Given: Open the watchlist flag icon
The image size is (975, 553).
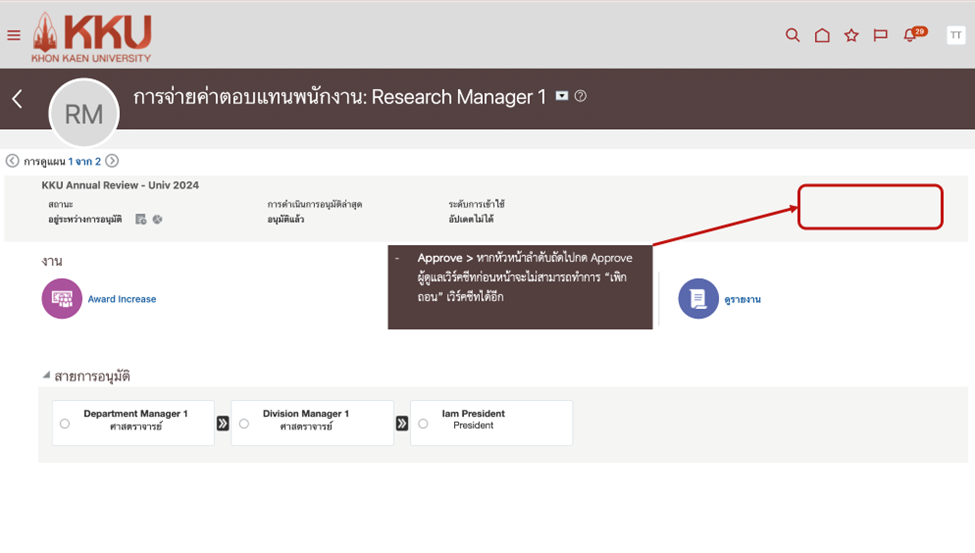Looking at the screenshot, I should point(880,35).
